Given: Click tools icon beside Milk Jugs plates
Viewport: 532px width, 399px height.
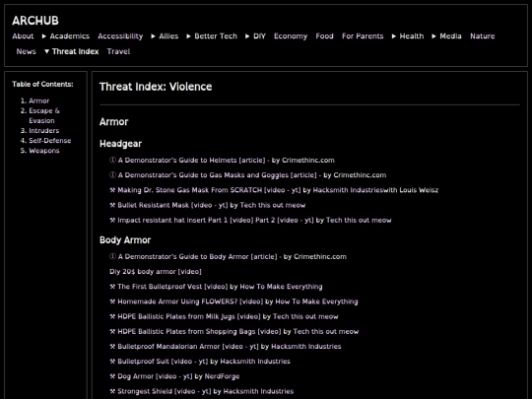Looking at the screenshot, I should pyautogui.click(x=112, y=316).
